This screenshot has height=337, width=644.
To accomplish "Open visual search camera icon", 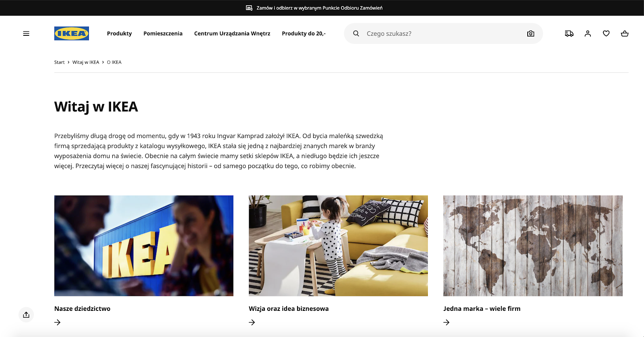I will (530, 34).
